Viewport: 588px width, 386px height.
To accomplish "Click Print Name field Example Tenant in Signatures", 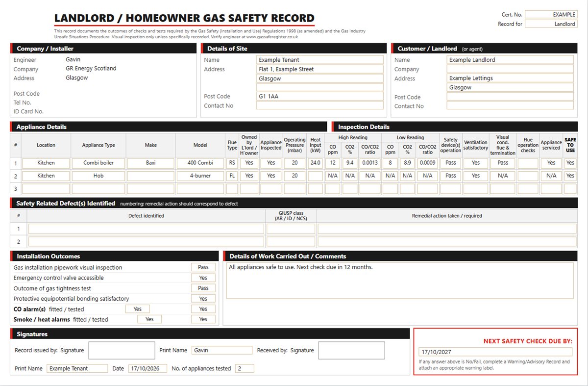I will click(77, 368).
